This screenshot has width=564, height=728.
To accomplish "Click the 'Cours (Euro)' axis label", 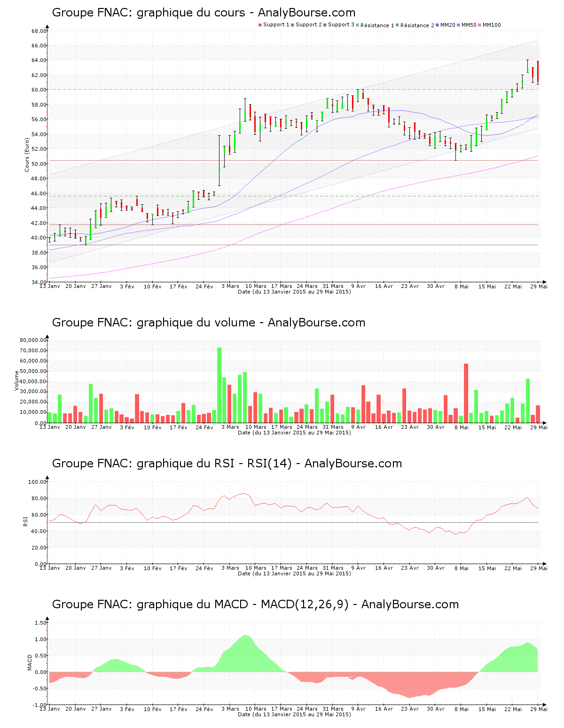I will pos(27,155).
